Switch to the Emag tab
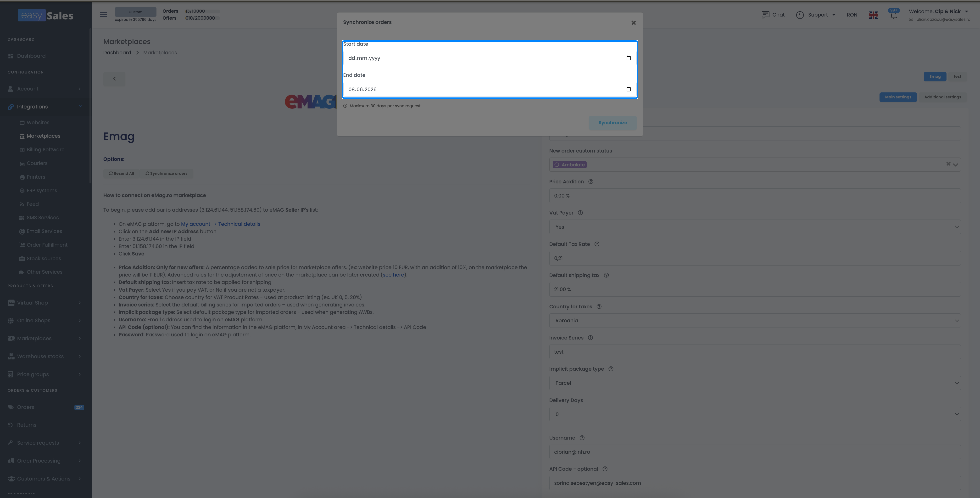Image resolution: width=980 pixels, height=498 pixels. [935, 77]
